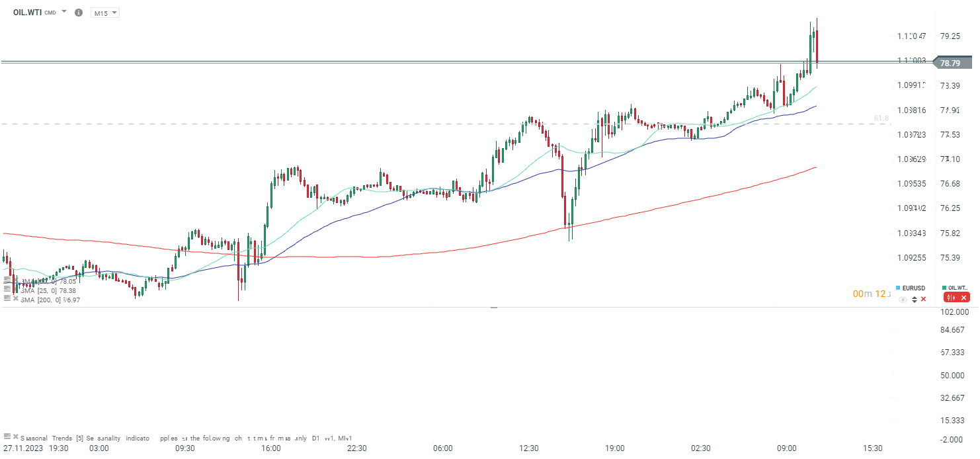Remove the EURUSD comparison with red X
980x459 pixels.
click(924, 300)
